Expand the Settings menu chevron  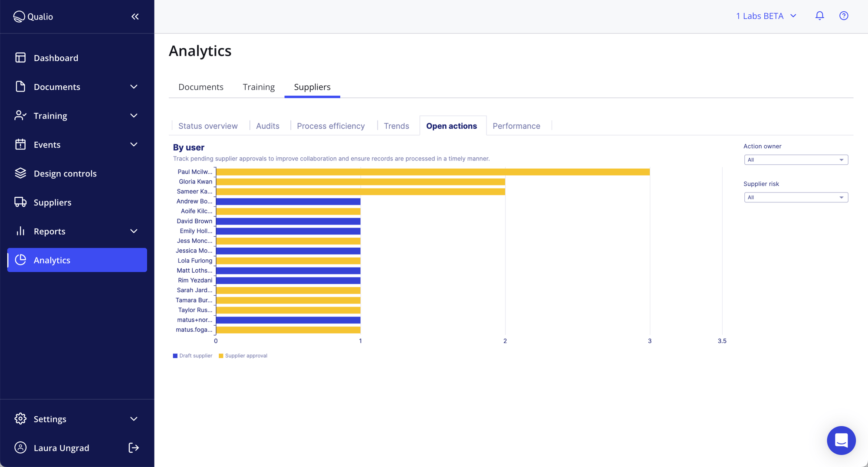(134, 419)
